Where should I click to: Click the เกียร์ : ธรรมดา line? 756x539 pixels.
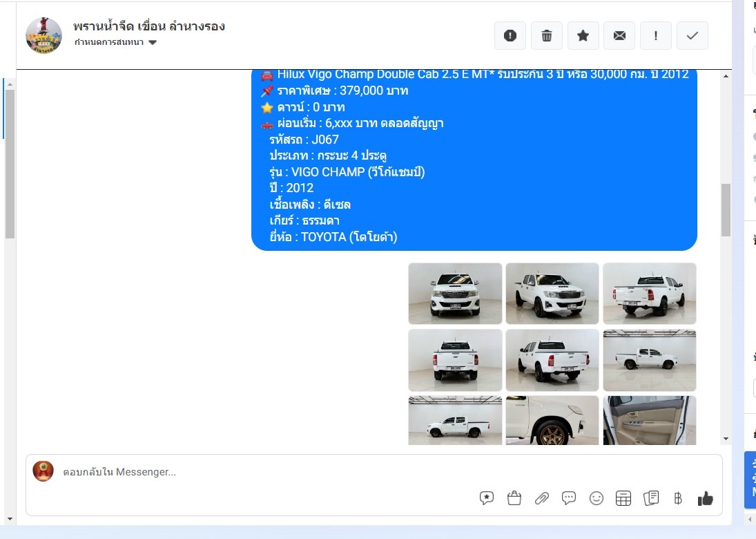[304, 220]
